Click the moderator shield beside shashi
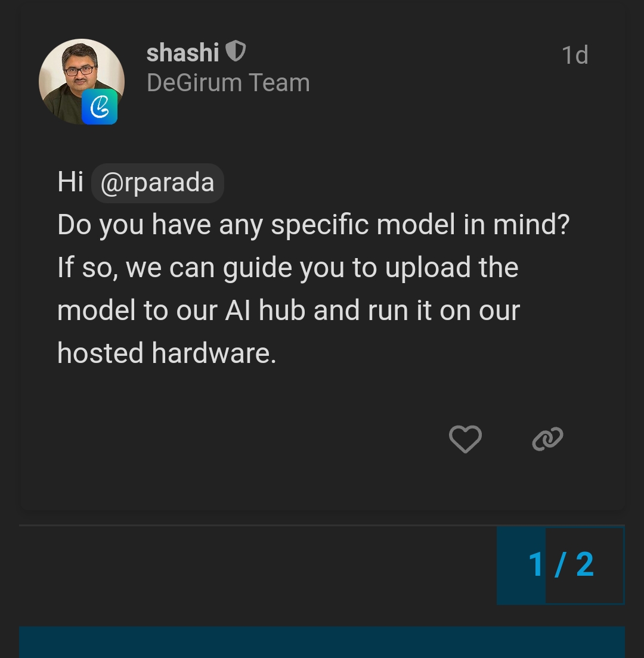This screenshot has height=658, width=644. pos(236,52)
